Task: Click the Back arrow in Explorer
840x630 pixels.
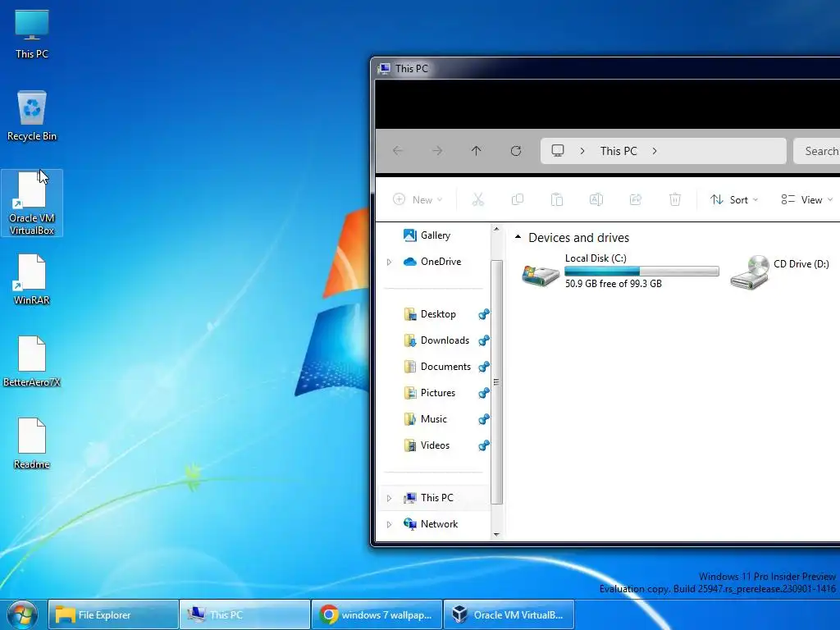Action: pyautogui.click(x=398, y=151)
